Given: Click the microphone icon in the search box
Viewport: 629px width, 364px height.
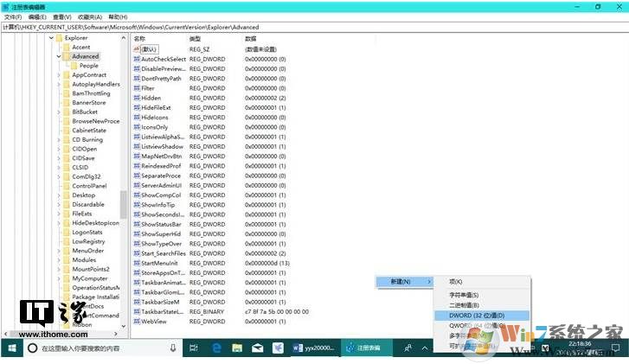Looking at the screenshot, I should pos(173,348).
